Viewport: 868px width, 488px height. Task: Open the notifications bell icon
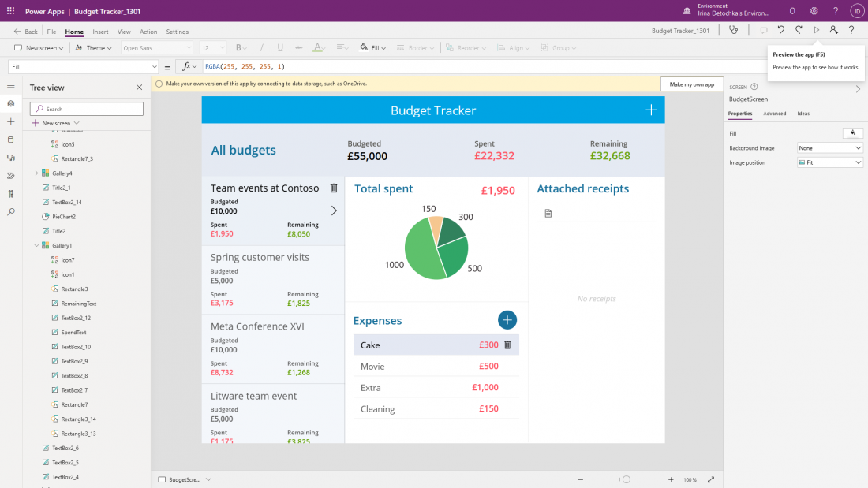(x=792, y=11)
